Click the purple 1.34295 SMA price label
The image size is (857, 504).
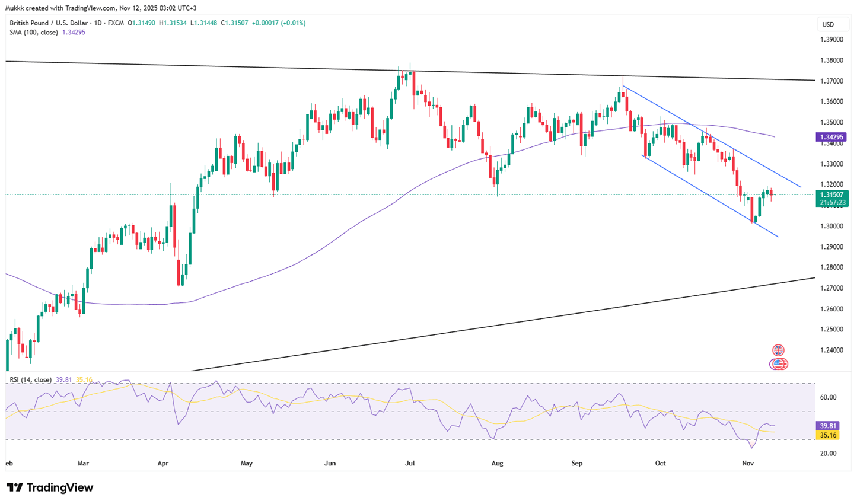833,137
